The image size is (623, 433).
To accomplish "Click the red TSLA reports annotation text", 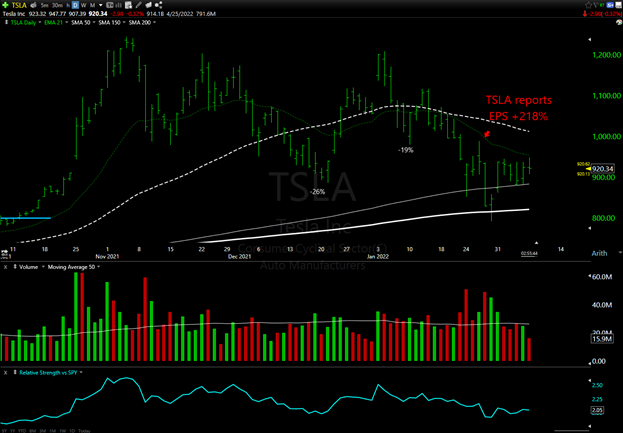I will [519, 108].
